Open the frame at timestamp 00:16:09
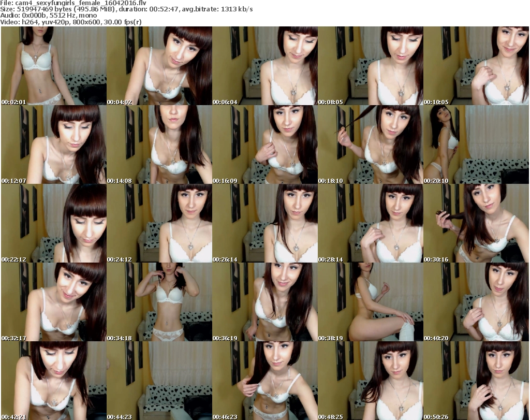The image size is (530, 420). [x=265, y=144]
